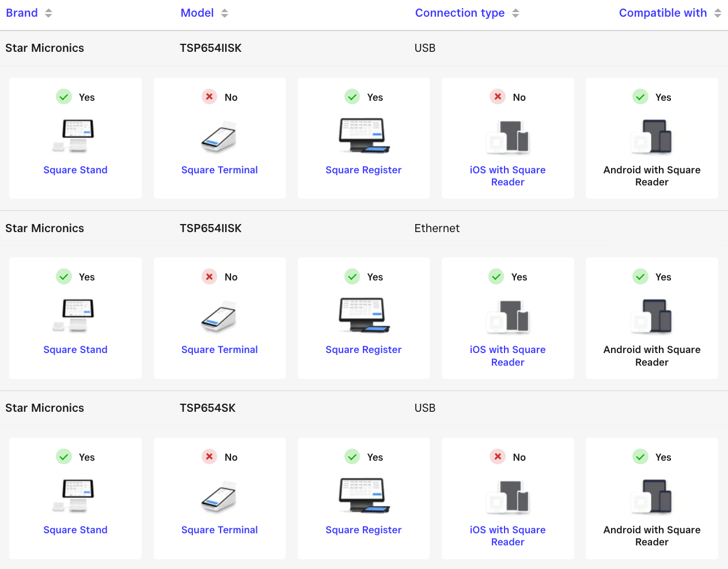728x569 pixels.
Task: Open iOS with Square Reader link, TSP654IISK USB row
Action: [x=507, y=176]
